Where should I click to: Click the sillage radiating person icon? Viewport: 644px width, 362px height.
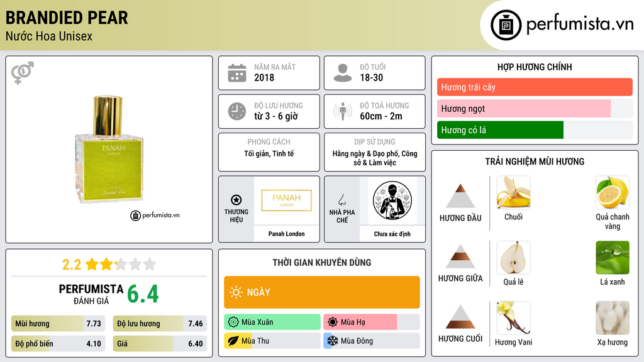343,111
